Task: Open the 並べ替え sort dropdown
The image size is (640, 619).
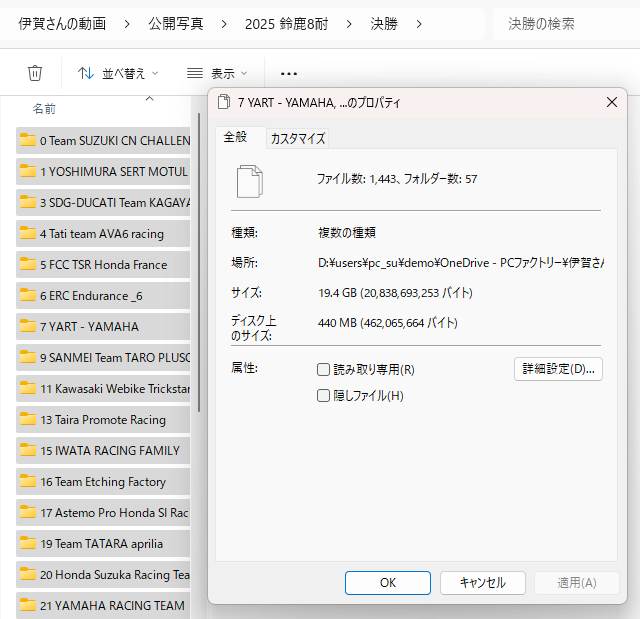Action: 118,73
